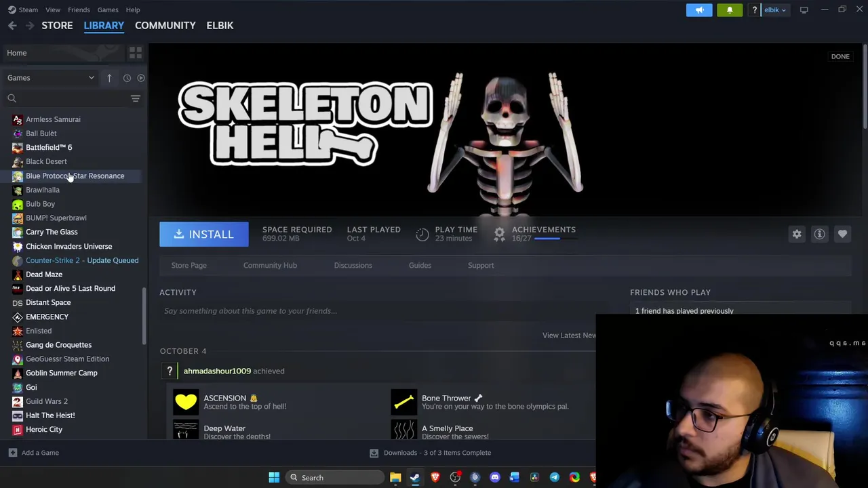868x488 pixels.
Task: Open ahmadashour1009 profile link
Action: 217,371
